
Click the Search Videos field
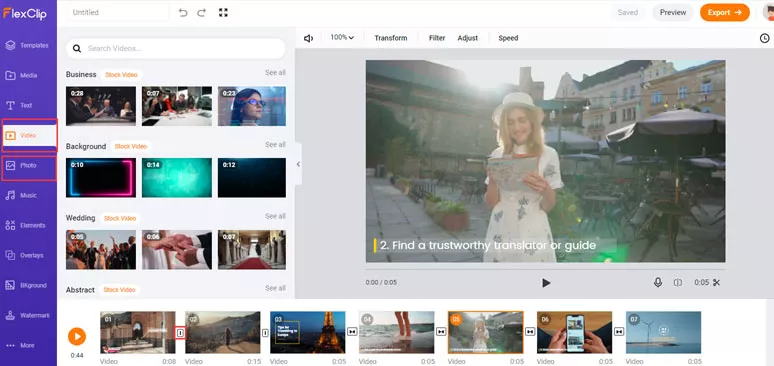[x=176, y=48]
